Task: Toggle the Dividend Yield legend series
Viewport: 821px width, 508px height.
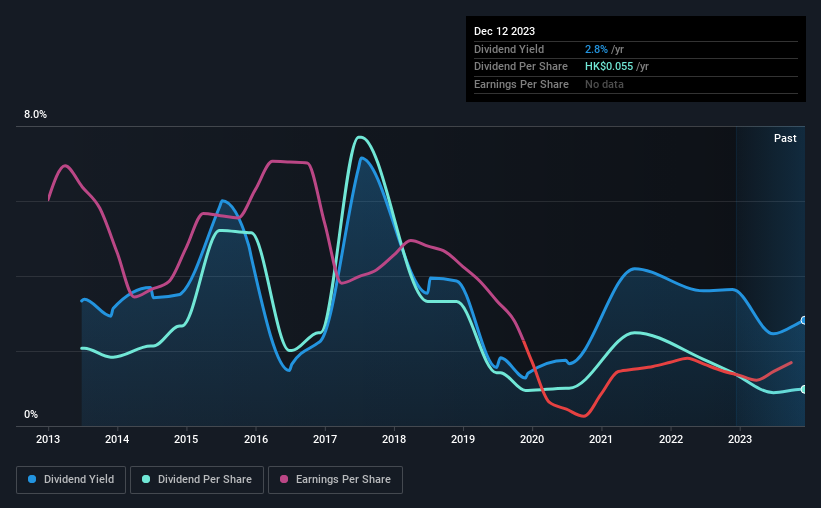Action: tap(71, 479)
